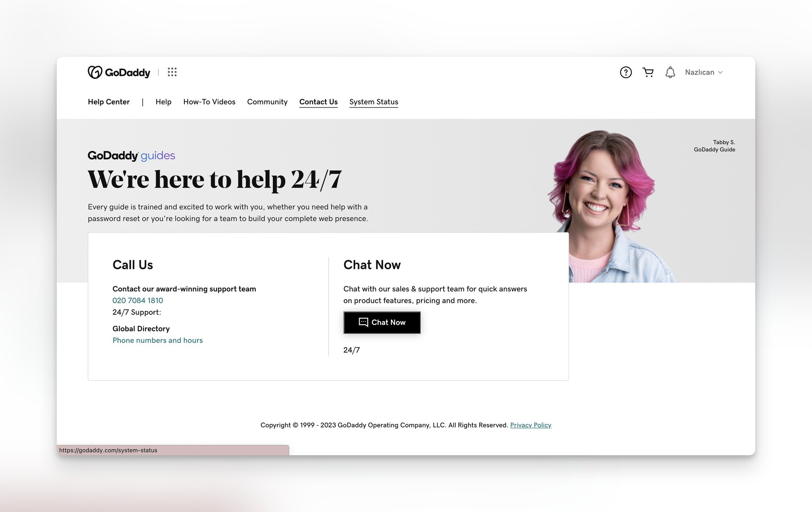Open the Community menu item
Viewport: 812px width, 512px height.
267,102
